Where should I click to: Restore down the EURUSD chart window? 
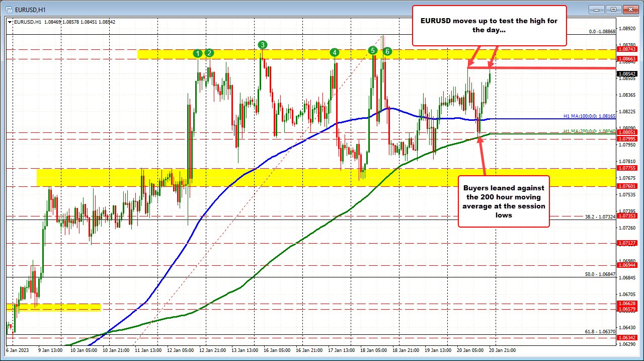pos(613,9)
